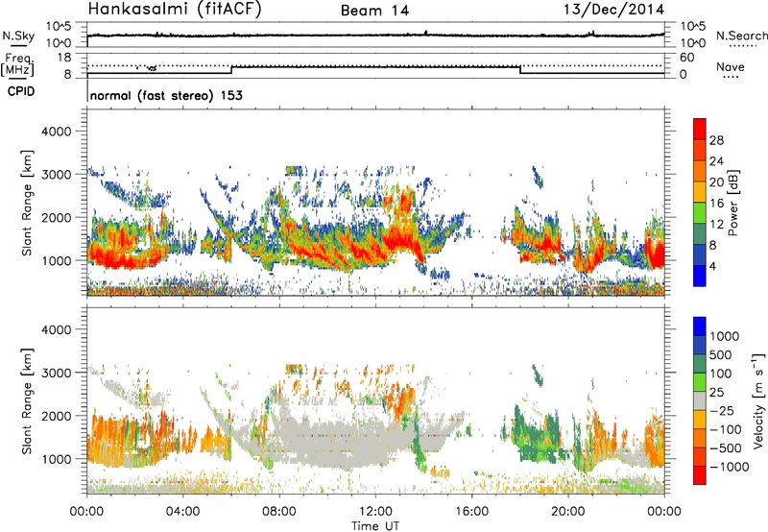Click the "Velocity [m s⁻¹]" colorbar label
768x532 pixels.
(758, 400)
